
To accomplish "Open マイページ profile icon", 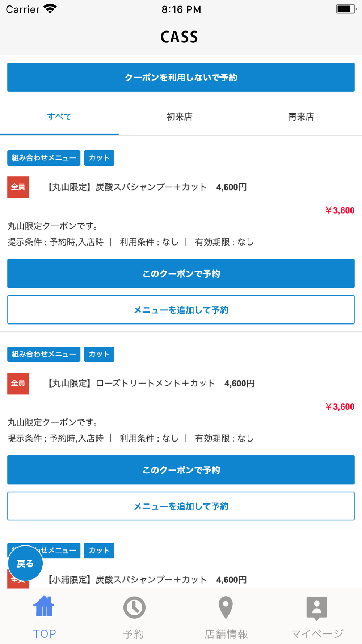I will pyautogui.click(x=317, y=609).
